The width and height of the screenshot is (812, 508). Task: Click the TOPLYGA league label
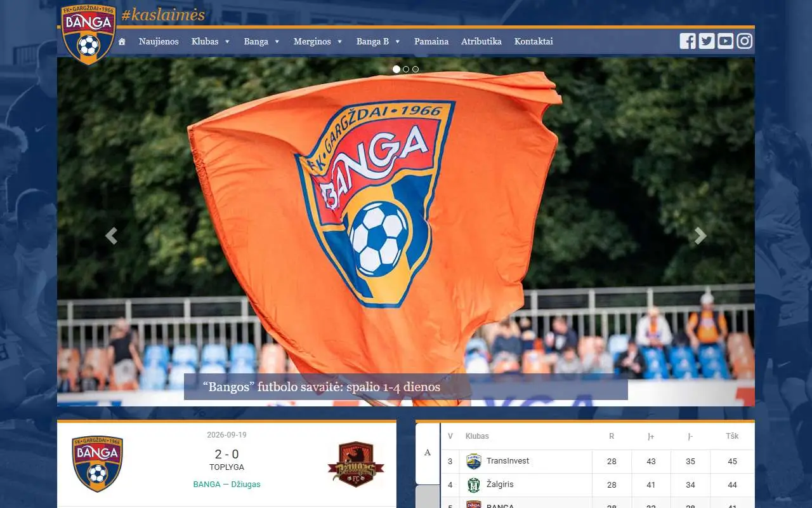[226, 467]
